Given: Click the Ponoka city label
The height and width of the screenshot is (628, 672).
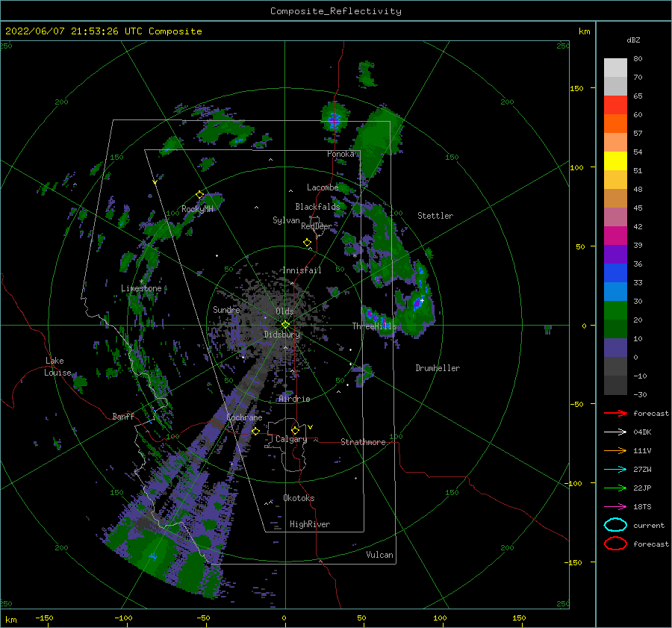Looking at the screenshot, I should (x=340, y=154).
